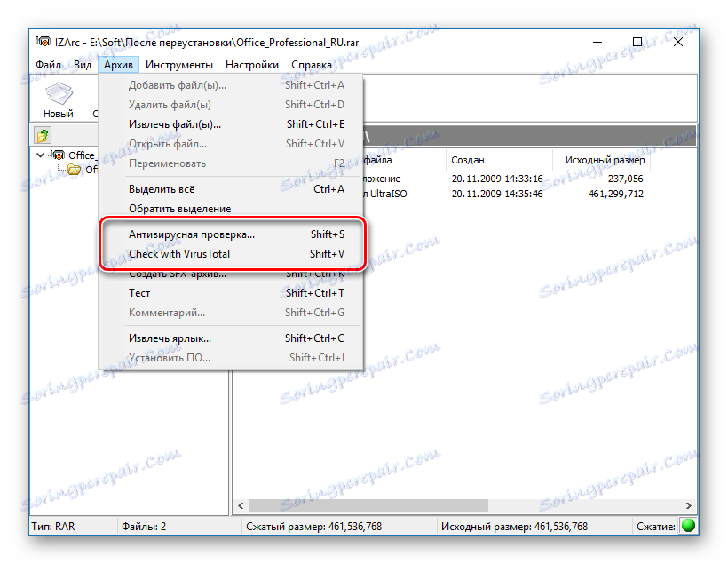Maximize the IZArc window
Image resolution: width=728 pixels, height=564 pixels.
(x=637, y=43)
